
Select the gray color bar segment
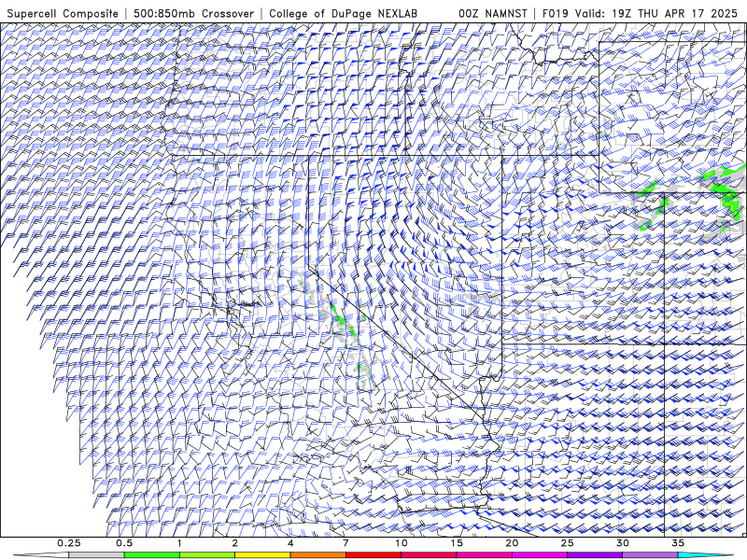pyautogui.click(x=96, y=555)
